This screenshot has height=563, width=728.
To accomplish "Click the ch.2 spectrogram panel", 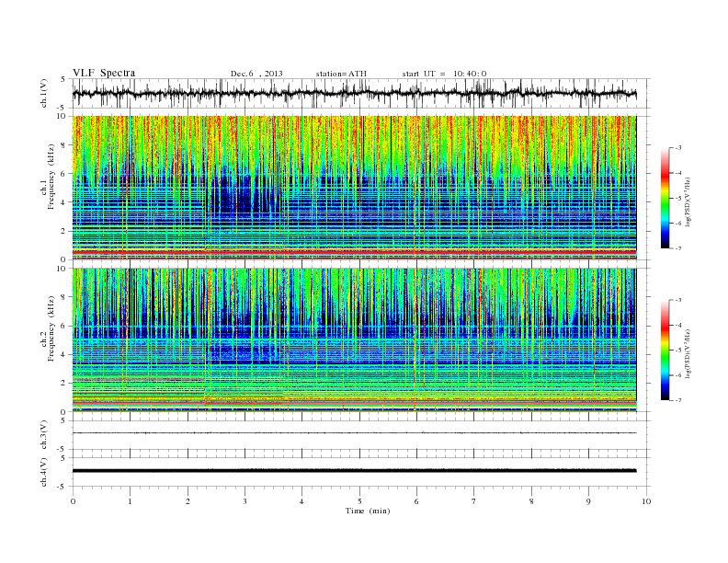I will pyautogui.click(x=354, y=340).
